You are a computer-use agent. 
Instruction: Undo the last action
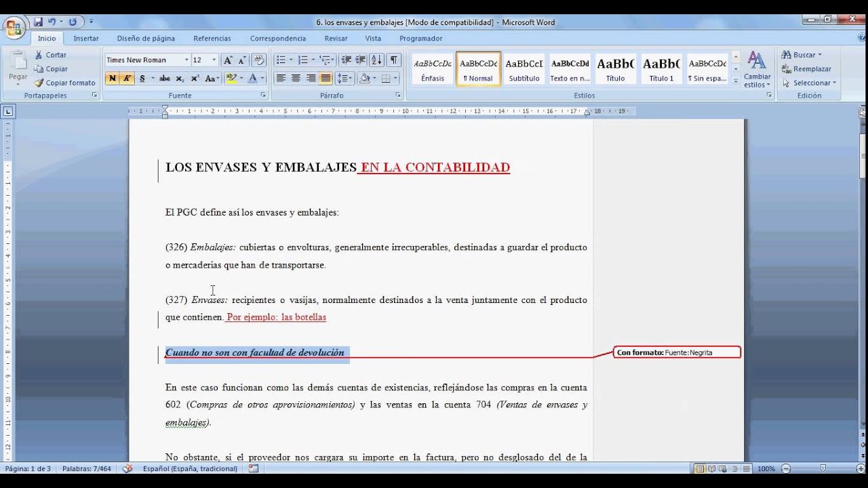click(x=52, y=22)
